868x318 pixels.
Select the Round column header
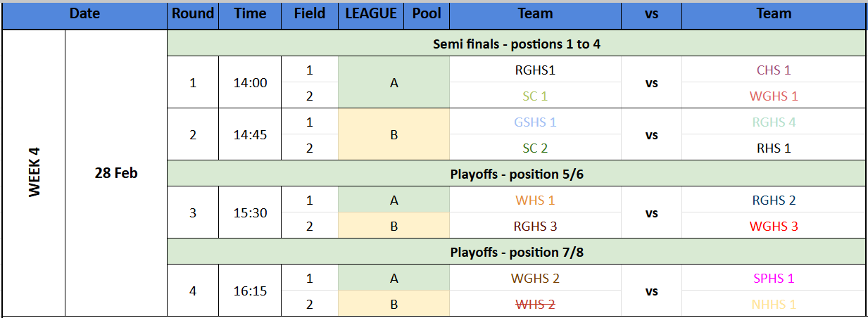(x=193, y=13)
